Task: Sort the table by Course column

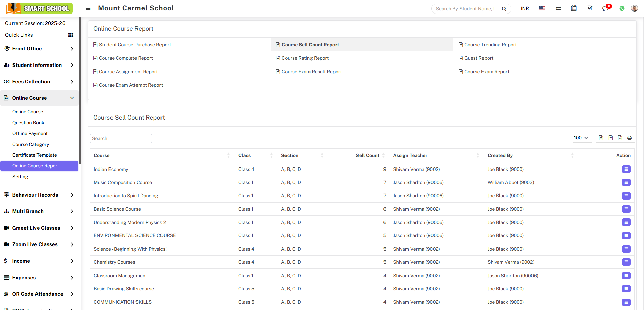Action: click(102, 155)
